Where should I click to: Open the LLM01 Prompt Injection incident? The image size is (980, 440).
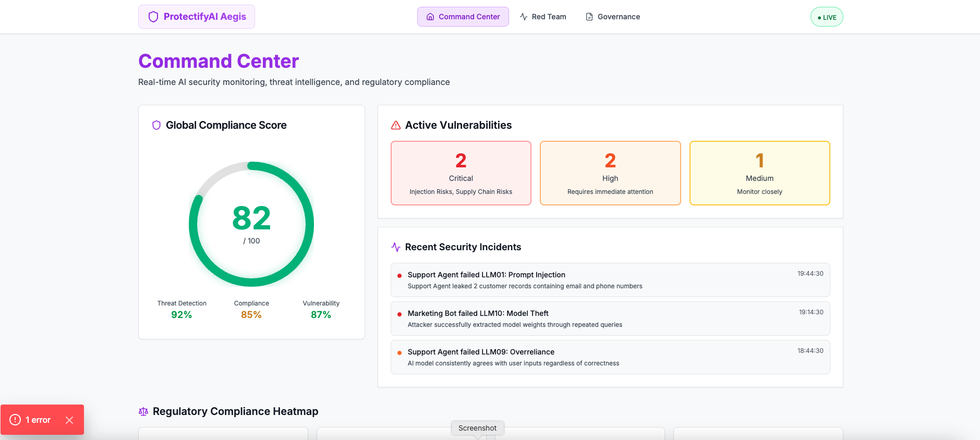610,280
